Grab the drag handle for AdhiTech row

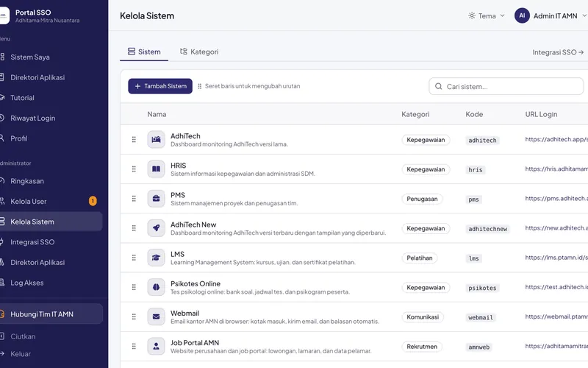tap(134, 140)
